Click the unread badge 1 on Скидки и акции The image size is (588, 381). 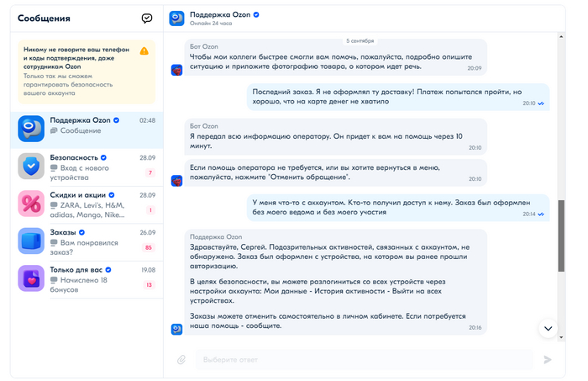tap(150, 209)
